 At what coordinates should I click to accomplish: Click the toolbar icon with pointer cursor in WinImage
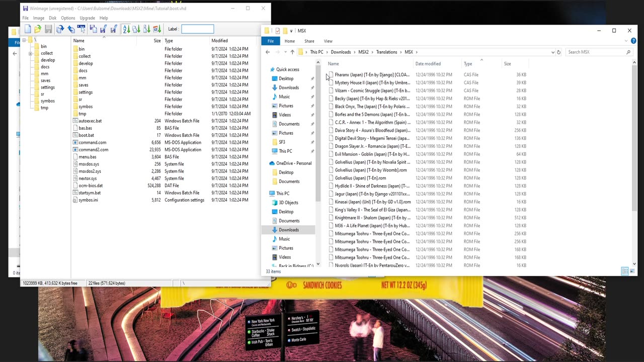pos(82,29)
